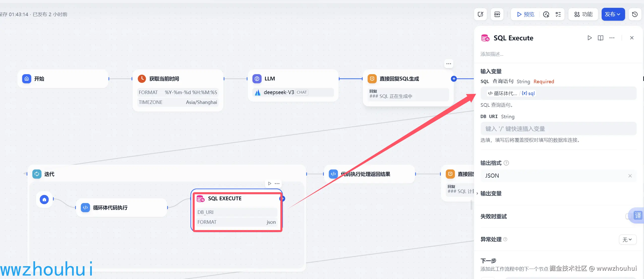Click the 预览 preview button
The image size is (644, 279).
[525, 14]
